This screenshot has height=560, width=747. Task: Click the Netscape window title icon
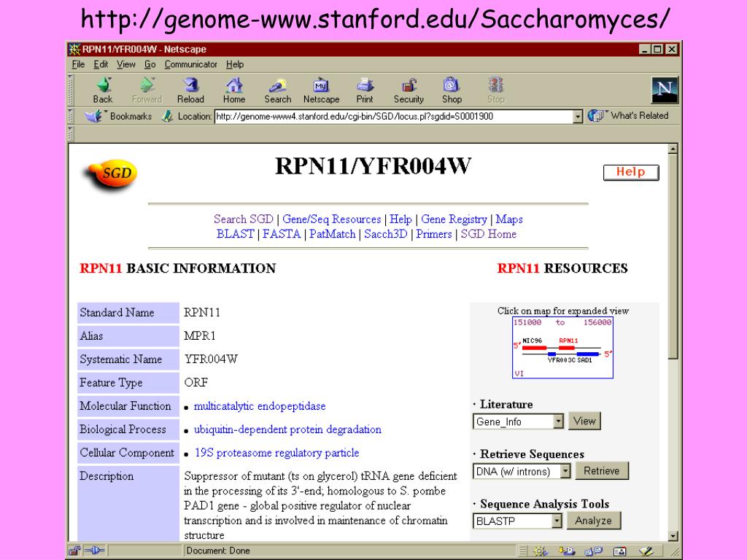74,49
